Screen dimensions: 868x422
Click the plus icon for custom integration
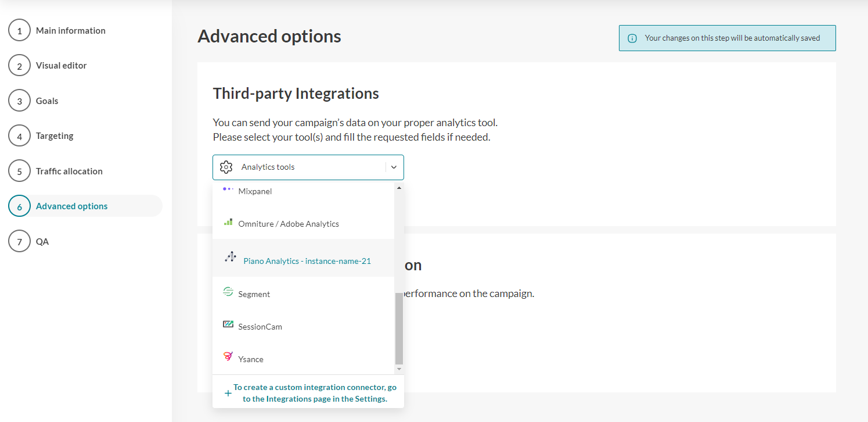228,394
